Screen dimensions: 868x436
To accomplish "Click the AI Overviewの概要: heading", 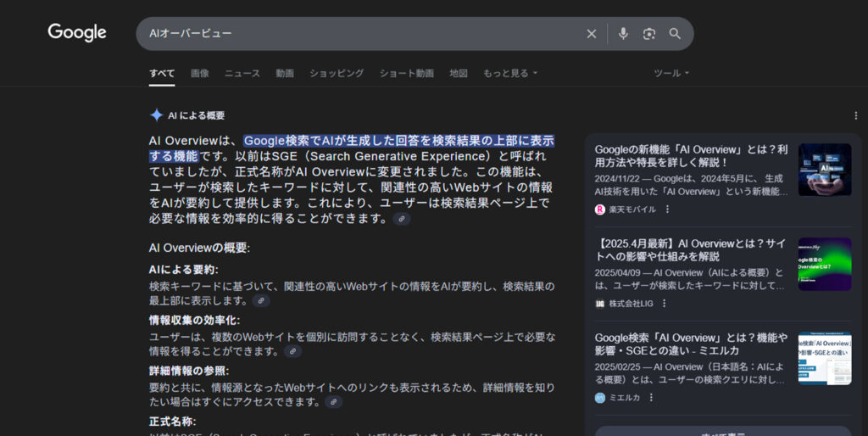I will click(x=199, y=248).
